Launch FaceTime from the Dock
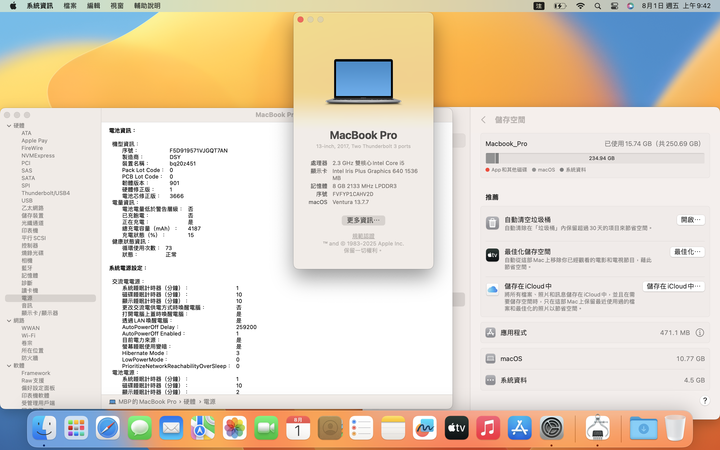This screenshot has height=450, width=720. [x=266, y=428]
